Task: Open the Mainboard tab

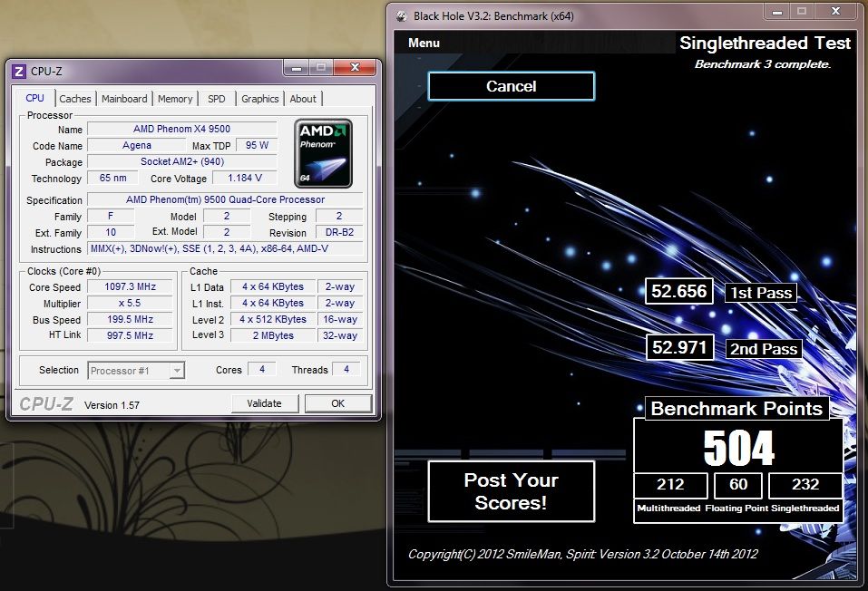Action: click(124, 99)
